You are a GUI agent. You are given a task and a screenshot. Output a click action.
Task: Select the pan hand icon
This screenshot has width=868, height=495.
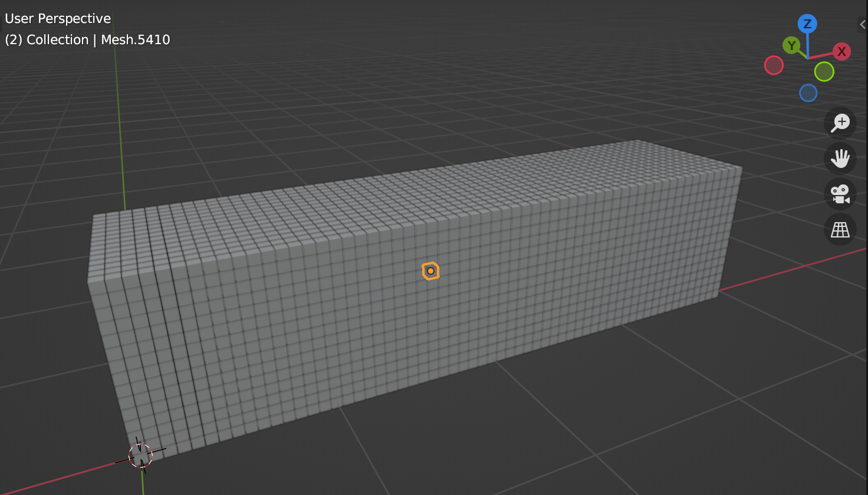[x=840, y=158]
